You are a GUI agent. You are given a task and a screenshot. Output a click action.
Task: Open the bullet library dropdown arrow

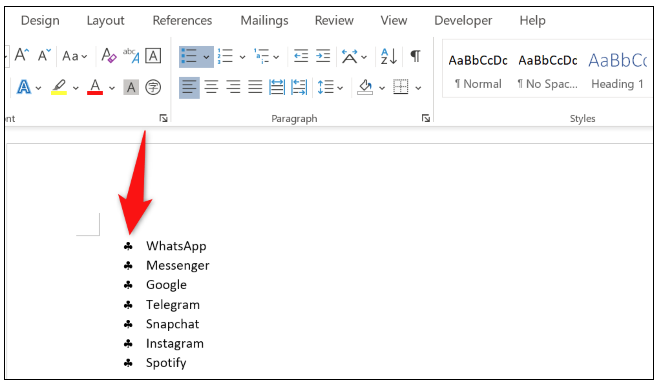(x=206, y=57)
